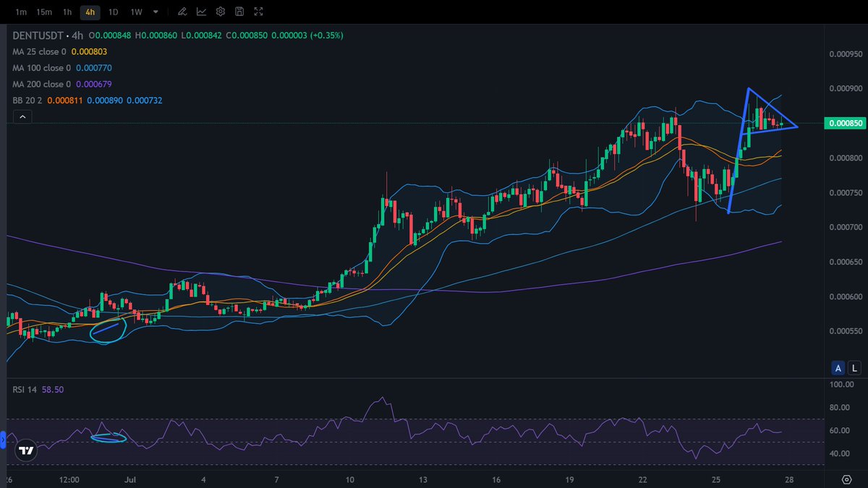Image resolution: width=868 pixels, height=488 pixels.
Task: Click the 28 date label on time axis
Action: pos(789,479)
